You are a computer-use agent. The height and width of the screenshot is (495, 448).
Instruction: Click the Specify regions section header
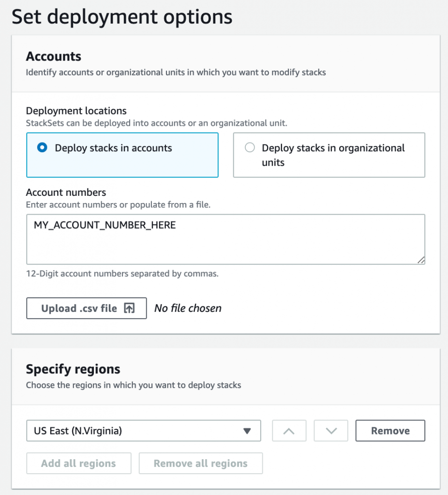[x=73, y=369]
